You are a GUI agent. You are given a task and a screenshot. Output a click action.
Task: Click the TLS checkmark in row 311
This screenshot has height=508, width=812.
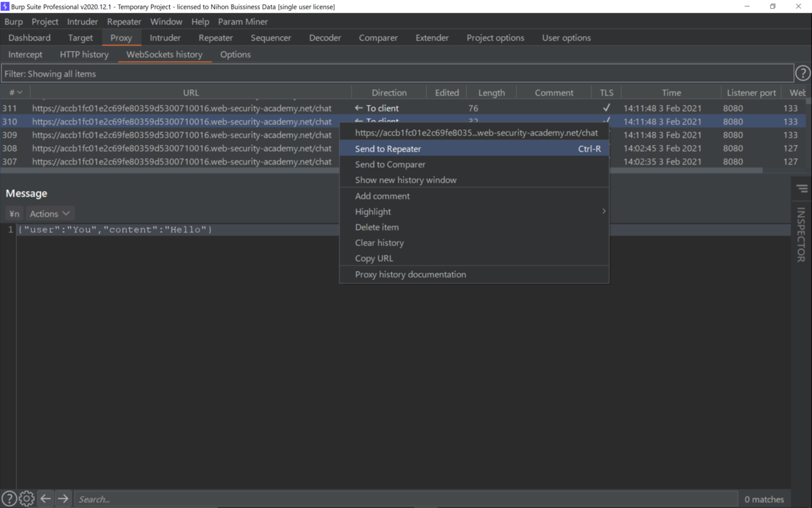click(x=606, y=108)
